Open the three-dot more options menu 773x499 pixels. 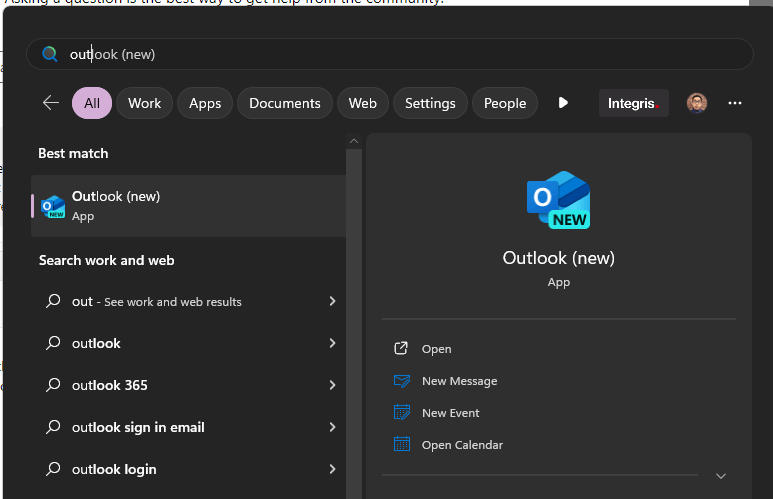tap(735, 103)
